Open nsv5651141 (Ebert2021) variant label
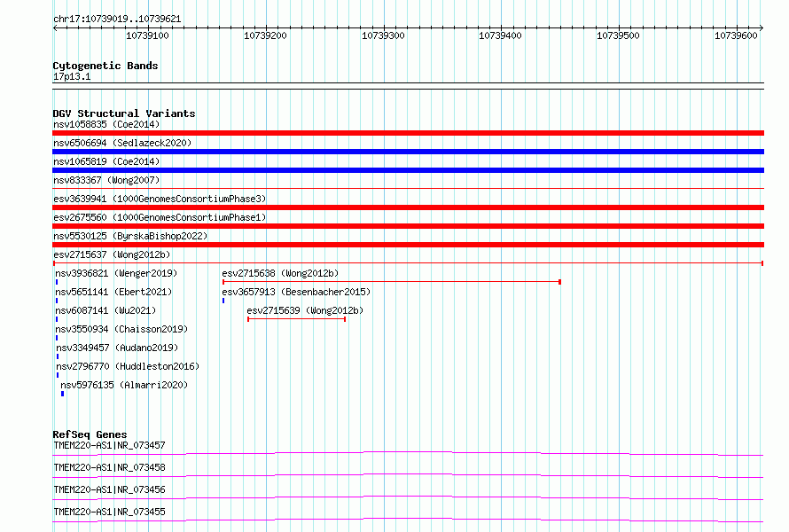This screenshot has height=532, width=789. (113, 292)
